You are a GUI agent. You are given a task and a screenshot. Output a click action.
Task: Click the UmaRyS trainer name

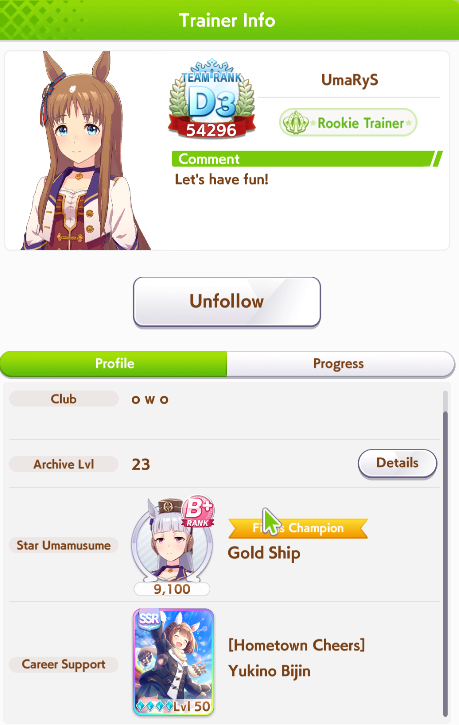pos(349,80)
